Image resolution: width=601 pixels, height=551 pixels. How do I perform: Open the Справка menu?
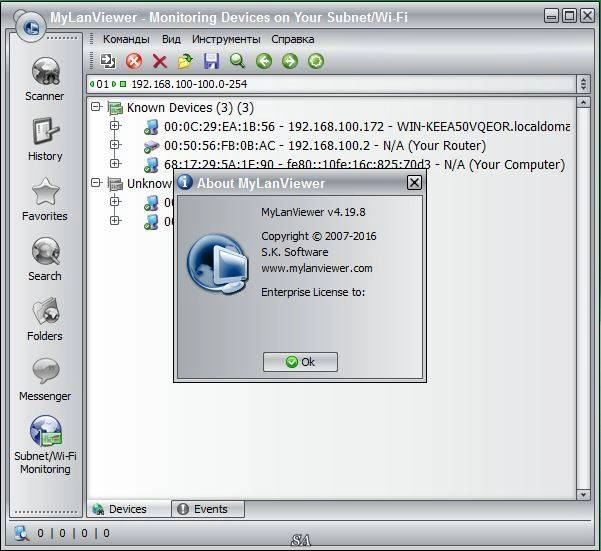pos(293,39)
